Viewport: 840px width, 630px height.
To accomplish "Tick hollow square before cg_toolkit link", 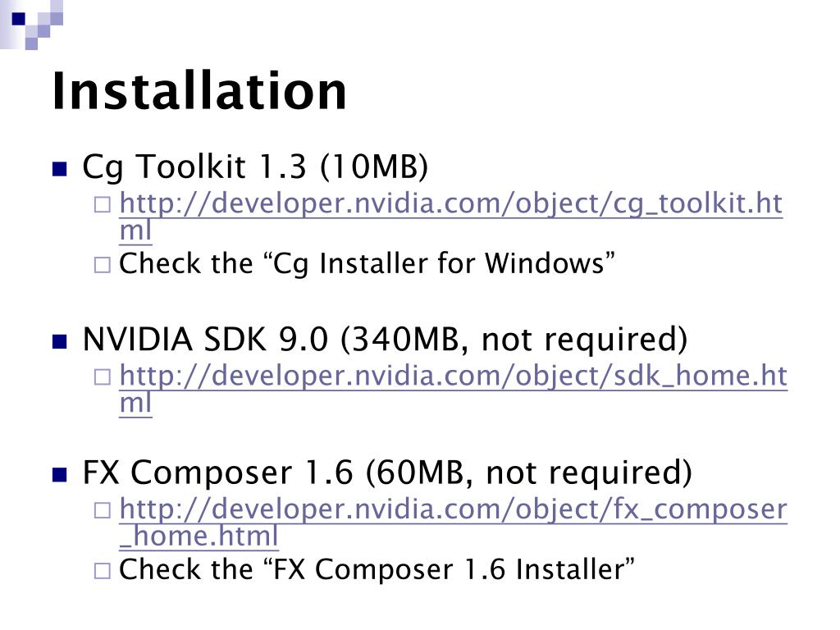I will coord(103,204).
